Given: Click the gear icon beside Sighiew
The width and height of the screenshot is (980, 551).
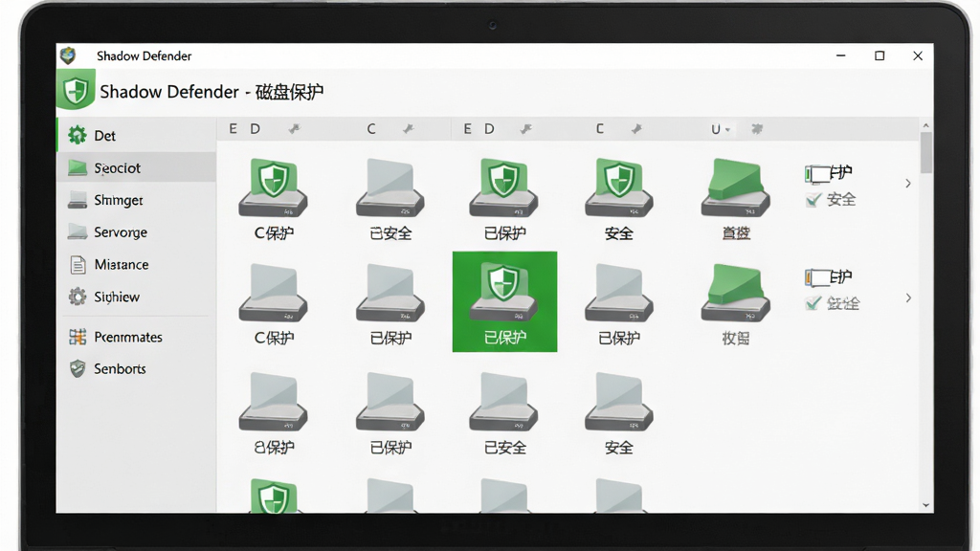Looking at the screenshot, I should pos(78,297).
